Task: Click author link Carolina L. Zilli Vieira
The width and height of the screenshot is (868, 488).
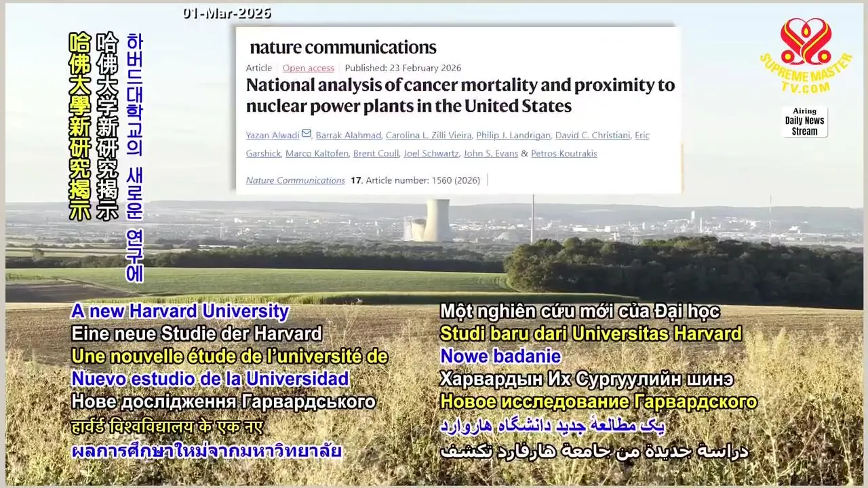Action: [428, 135]
